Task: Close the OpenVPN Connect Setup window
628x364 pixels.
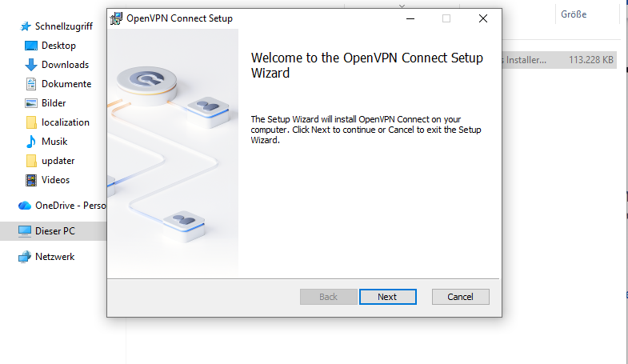Action: pos(483,18)
